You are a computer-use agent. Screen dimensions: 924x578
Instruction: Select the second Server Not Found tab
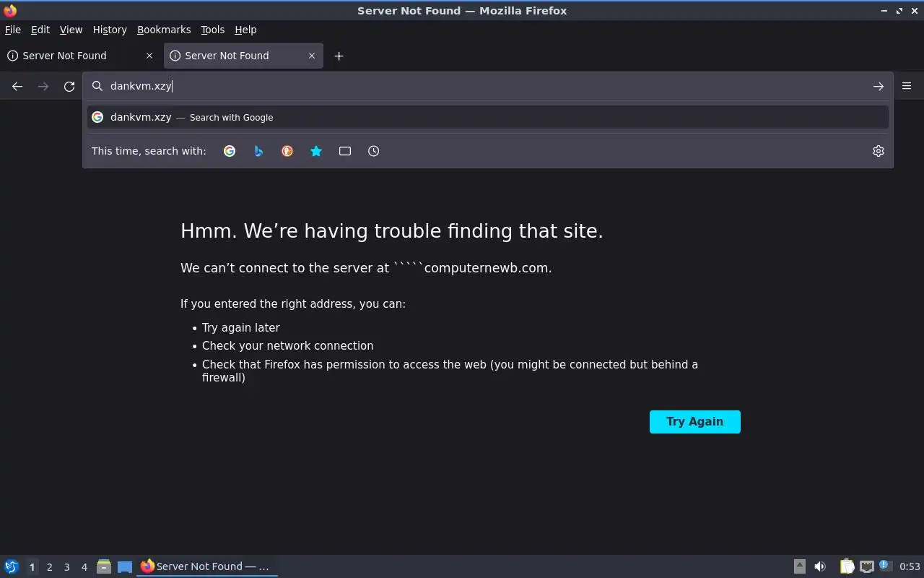[243, 56]
